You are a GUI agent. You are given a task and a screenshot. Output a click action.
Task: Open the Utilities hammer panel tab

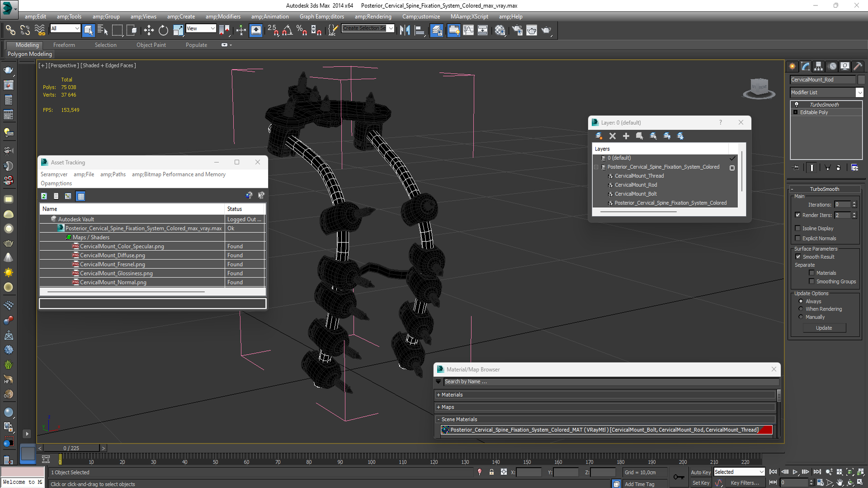point(858,66)
